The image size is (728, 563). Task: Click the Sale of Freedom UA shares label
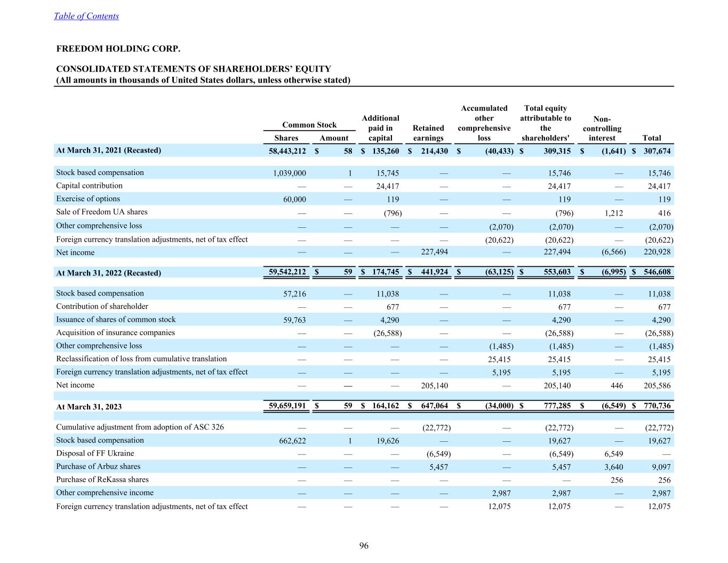point(101,212)
